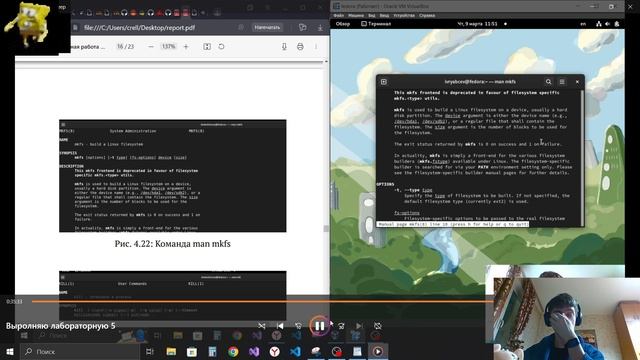Screen dimensions: 640x360
Task: Open File Explorer from the taskbar
Action: point(171,351)
